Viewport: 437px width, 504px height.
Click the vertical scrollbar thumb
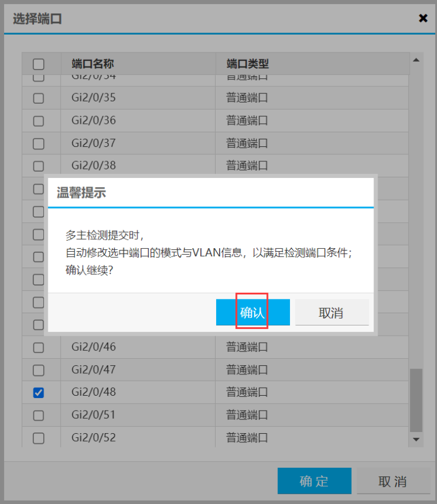(416, 400)
